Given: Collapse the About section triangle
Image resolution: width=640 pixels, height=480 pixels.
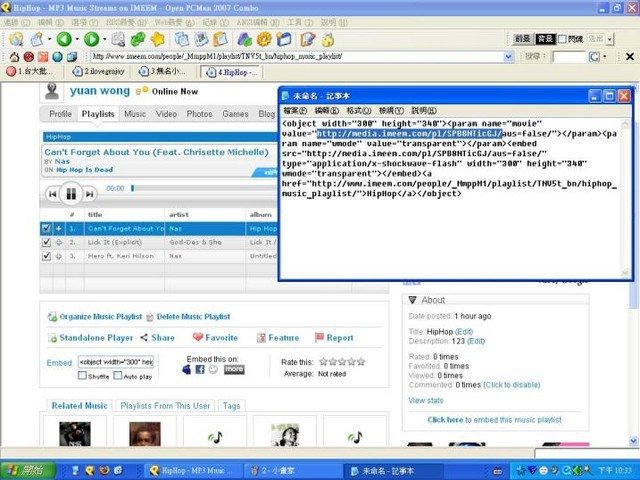Looking at the screenshot, I should pyautogui.click(x=412, y=300).
